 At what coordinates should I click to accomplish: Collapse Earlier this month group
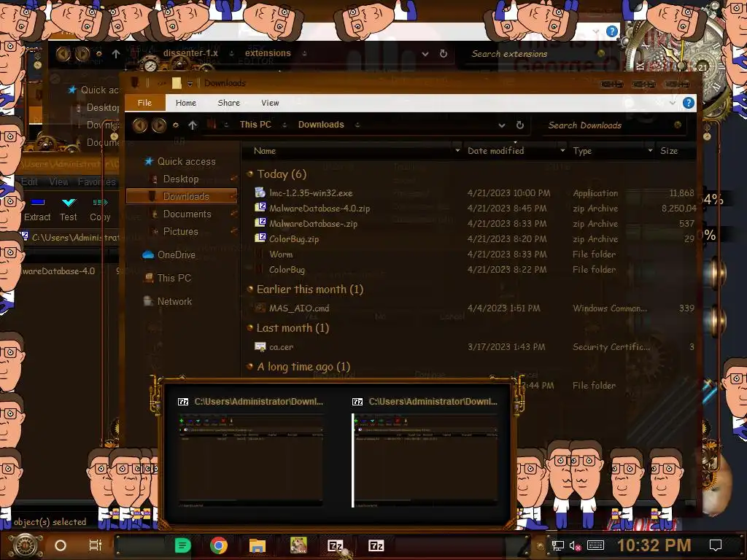pos(249,289)
